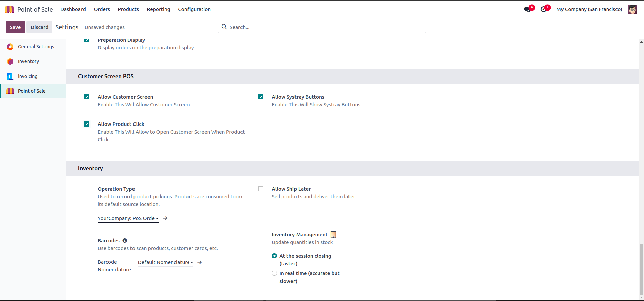Image resolution: width=644 pixels, height=301 pixels.
Task: Disable Allow Systray Buttons checkbox
Action: click(x=261, y=97)
